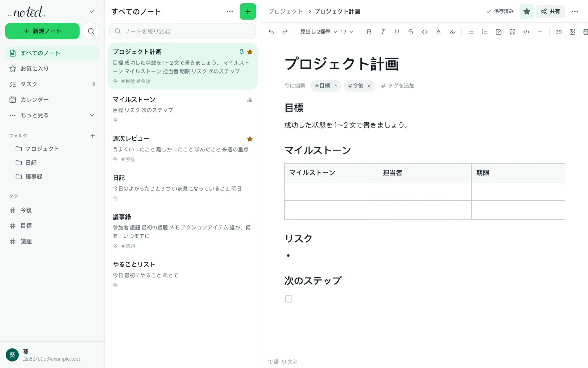588x368 pixels.
Task: Focus the ノートを絞り込む filter field
Action: pyautogui.click(x=183, y=31)
